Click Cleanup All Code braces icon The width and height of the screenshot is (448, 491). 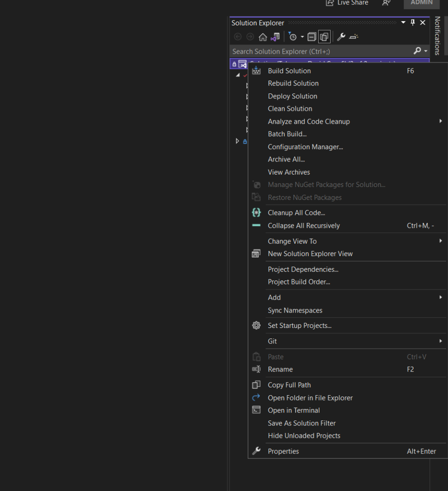256,213
